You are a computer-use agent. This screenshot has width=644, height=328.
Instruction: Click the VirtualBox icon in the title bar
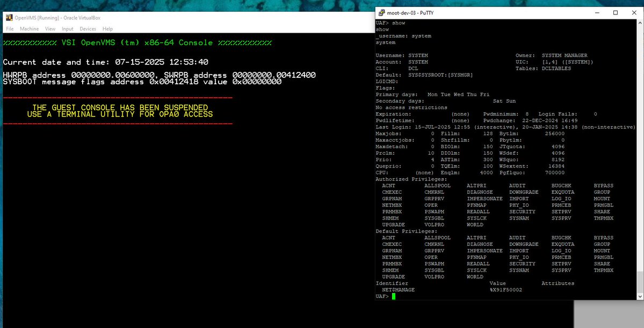click(x=9, y=18)
